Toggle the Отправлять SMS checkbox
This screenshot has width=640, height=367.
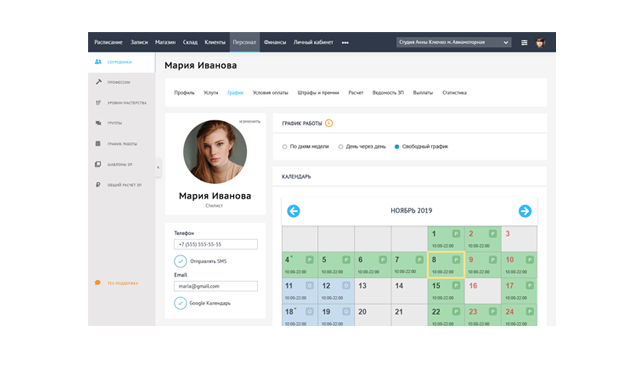point(180,261)
